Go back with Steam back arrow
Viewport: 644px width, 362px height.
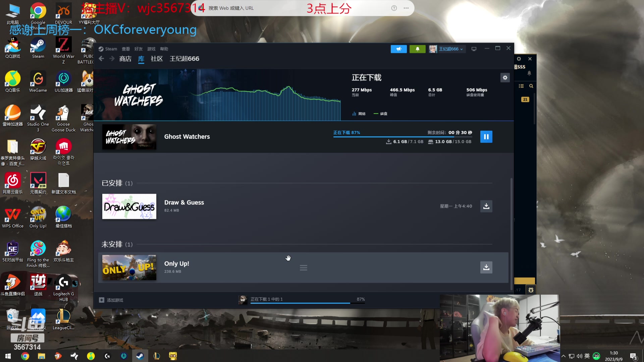(x=101, y=59)
